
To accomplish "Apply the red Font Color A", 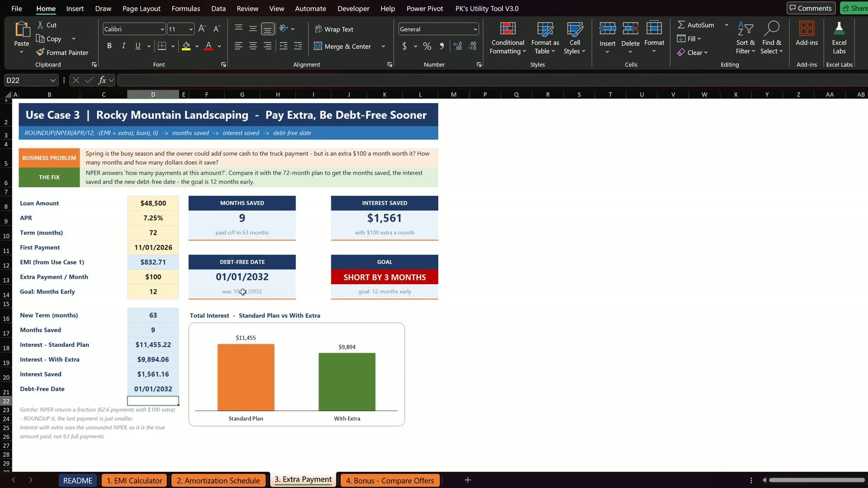I will click(208, 46).
